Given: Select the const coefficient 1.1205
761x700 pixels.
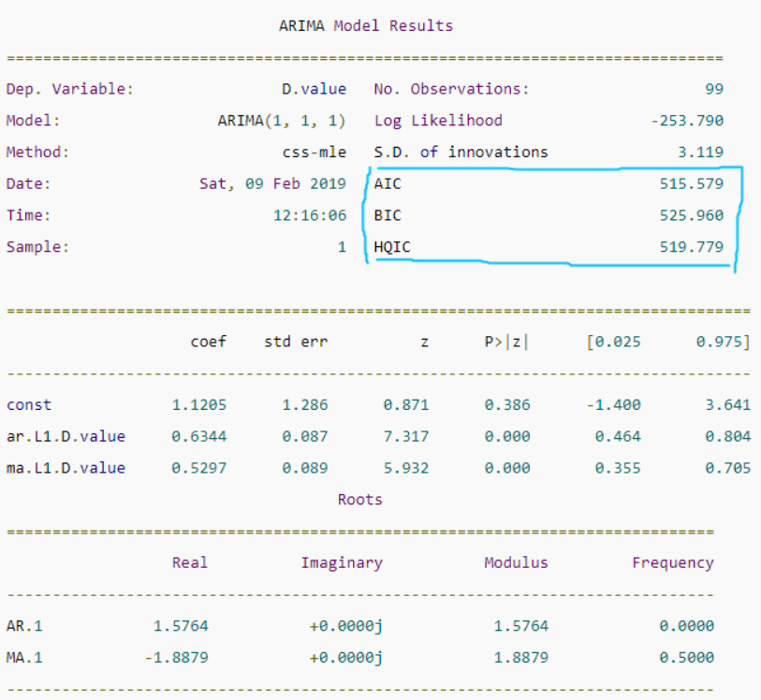Looking at the screenshot, I should (x=198, y=405).
